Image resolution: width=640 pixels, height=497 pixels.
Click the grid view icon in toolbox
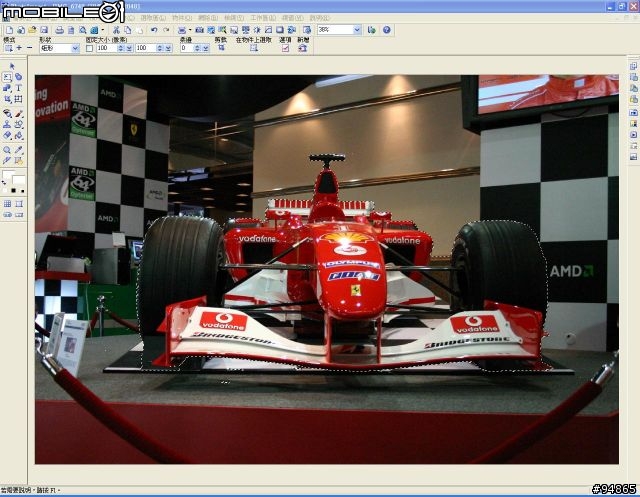point(7,204)
